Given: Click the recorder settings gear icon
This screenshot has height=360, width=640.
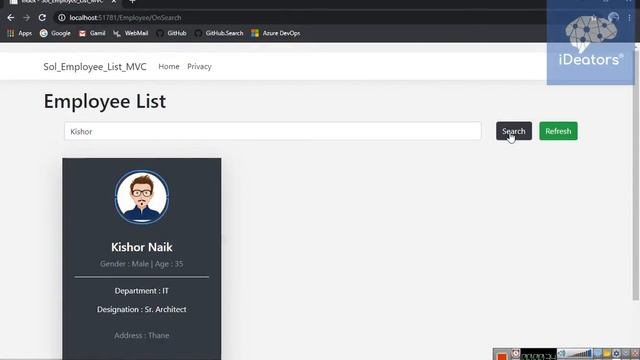Looking at the screenshot, I should (616, 353).
